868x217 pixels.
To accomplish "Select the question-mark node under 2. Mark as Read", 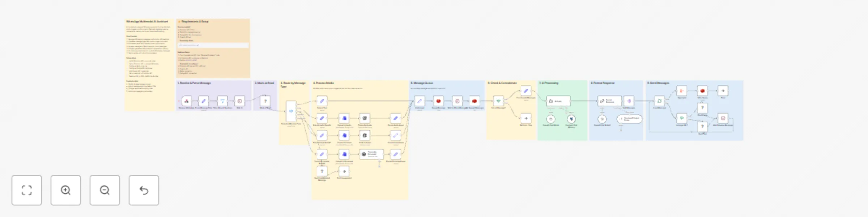I will 265,101.
